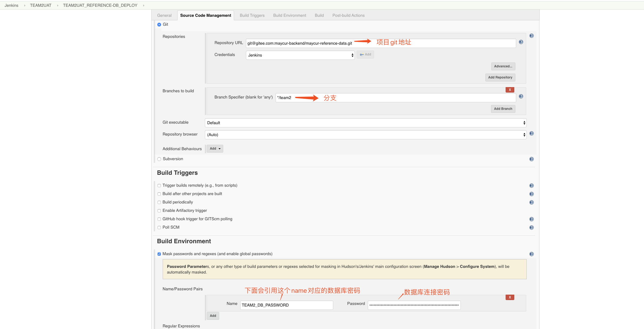
Task: Check Build periodically option
Action: pos(159,202)
